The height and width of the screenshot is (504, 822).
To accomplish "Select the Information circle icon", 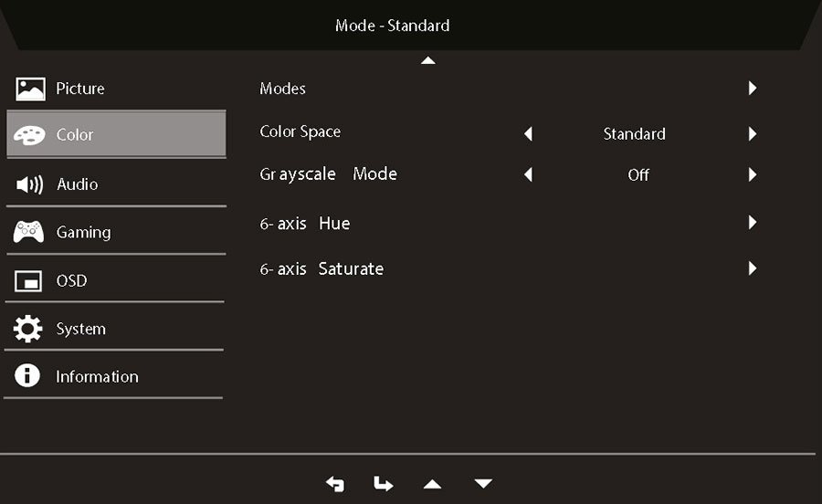I will 27,375.
